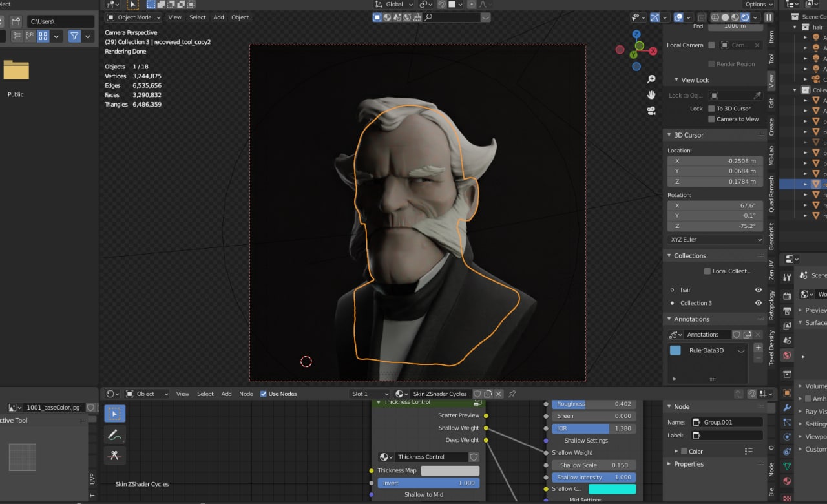Open the Modifiers properties tab

(787, 408)
